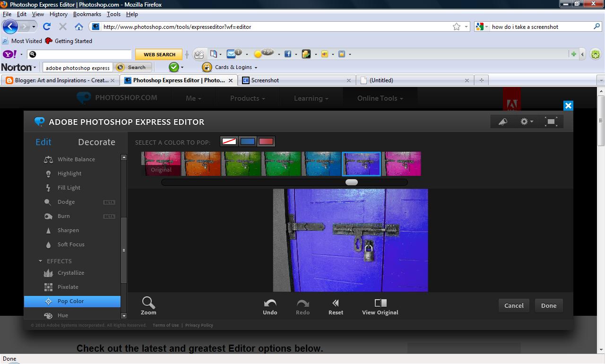Open the File menu

click(7, 14)
